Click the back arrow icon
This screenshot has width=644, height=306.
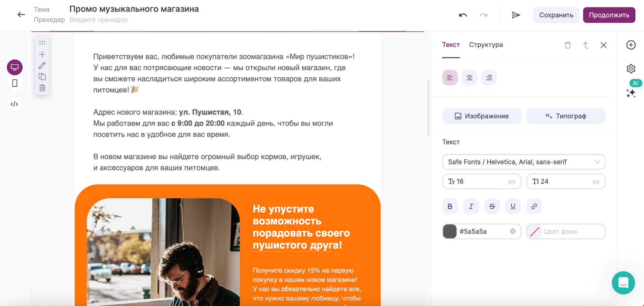(21, 15)
